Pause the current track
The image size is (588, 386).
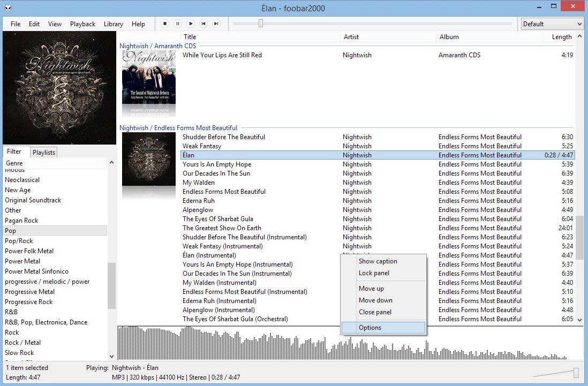[178, 24]
